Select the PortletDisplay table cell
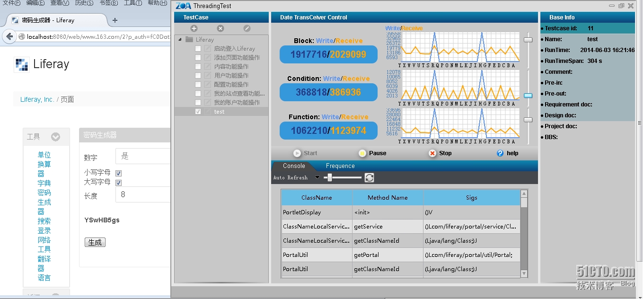 click(317, 212)
